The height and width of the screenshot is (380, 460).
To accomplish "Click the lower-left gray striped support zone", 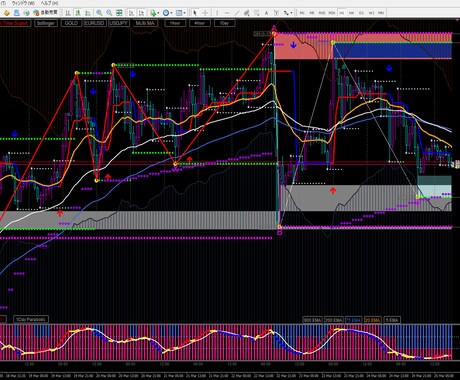I will pyautogui.click(x=138, y=220).
